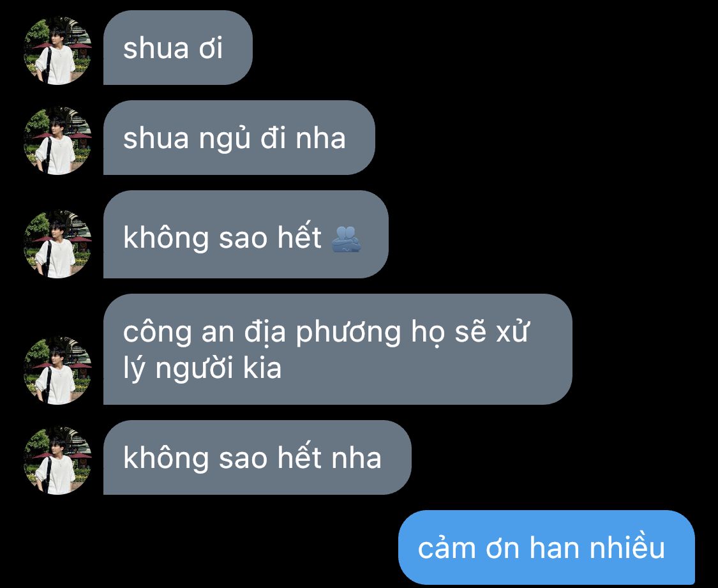Tap avatar next to 'shua ngủ đi nha'
This screenshot has height=588, width=718.
point(57,140)
